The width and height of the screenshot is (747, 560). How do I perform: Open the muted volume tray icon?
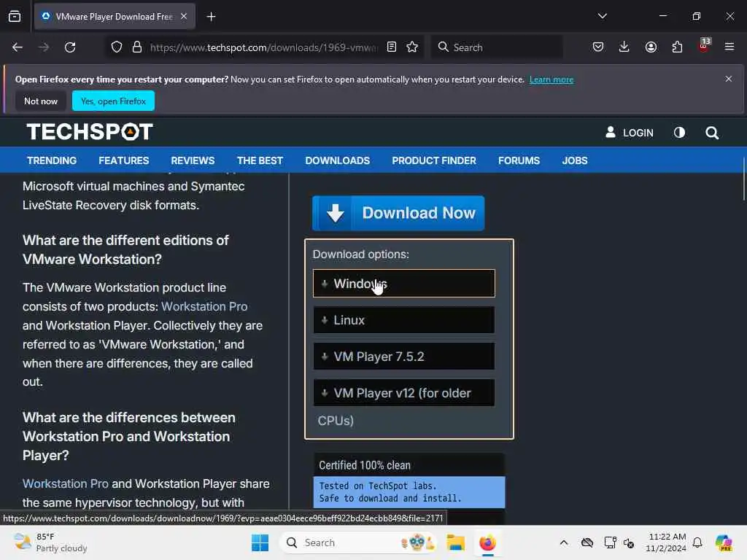(x=629, y=542)
